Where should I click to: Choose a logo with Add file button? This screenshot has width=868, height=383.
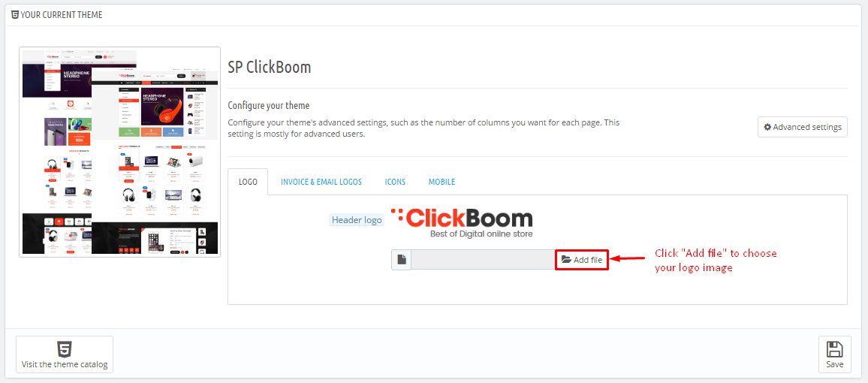point(582,260)
